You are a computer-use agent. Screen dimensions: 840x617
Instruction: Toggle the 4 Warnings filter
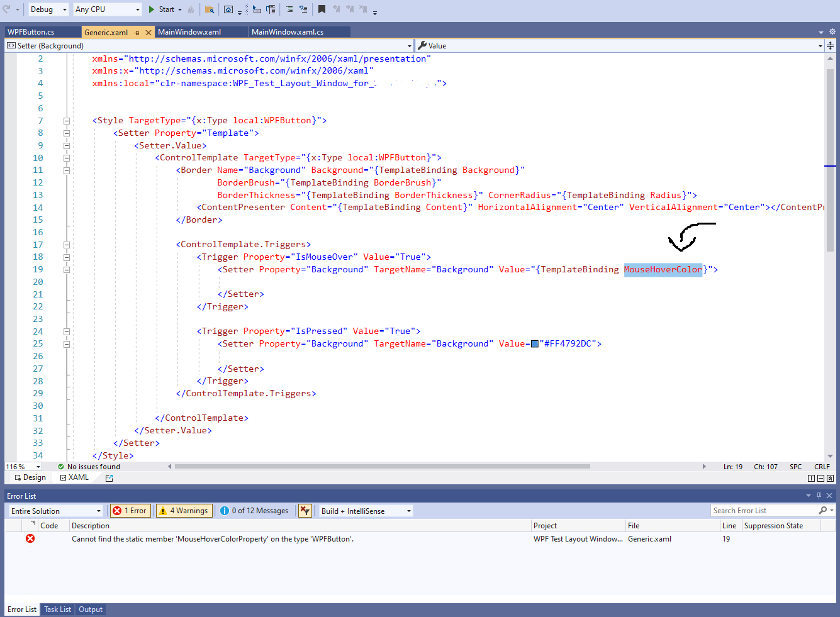pos(183,511)
